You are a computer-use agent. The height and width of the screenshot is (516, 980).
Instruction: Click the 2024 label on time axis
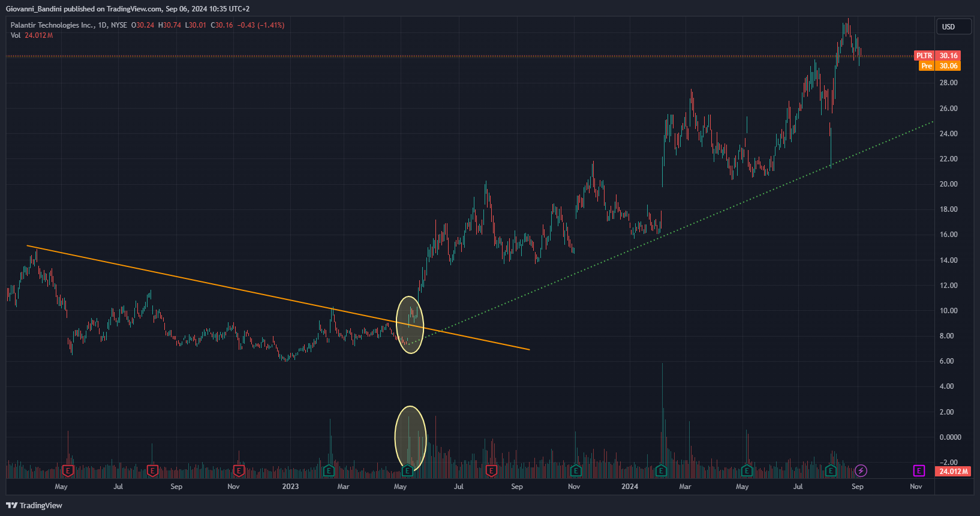[x=630, y=487]
